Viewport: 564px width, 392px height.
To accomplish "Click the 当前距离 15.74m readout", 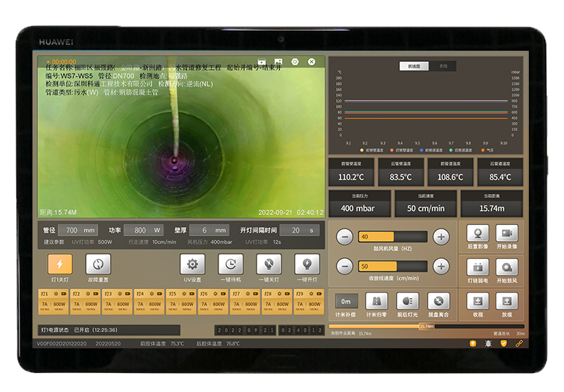I will (x=491, y=204).
